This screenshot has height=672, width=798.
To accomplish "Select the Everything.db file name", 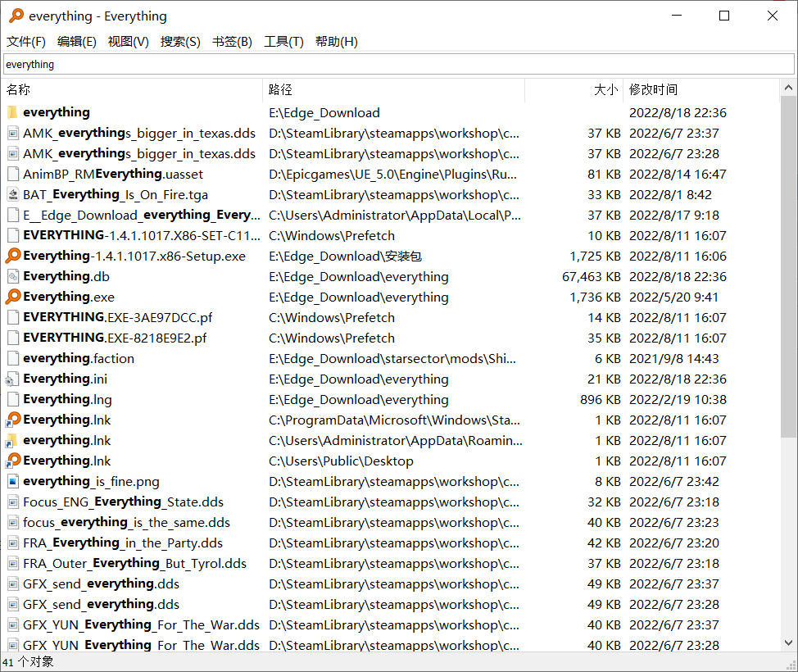I will pyautogui.click(x=66, y=276).
